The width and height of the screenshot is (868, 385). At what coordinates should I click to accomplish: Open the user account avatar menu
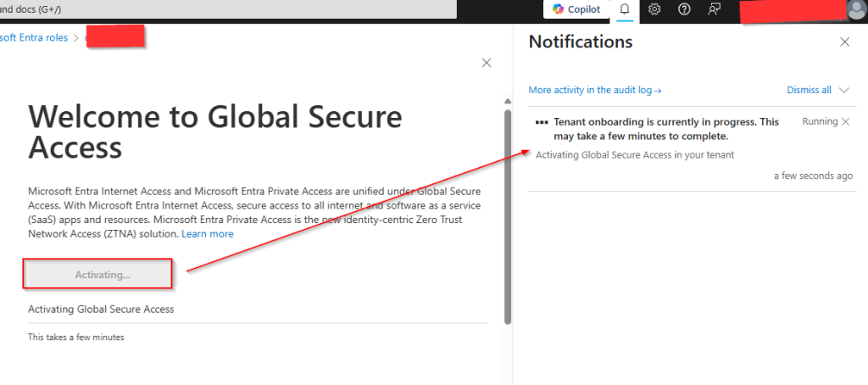tap(856, 9)
